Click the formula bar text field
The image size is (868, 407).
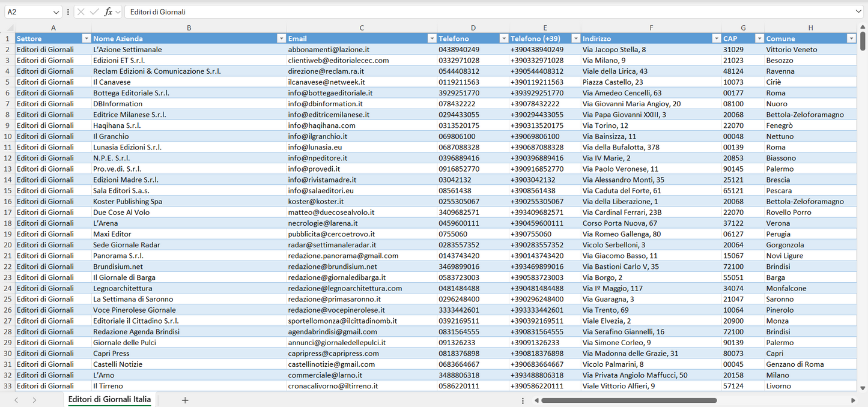click(481, 12)
